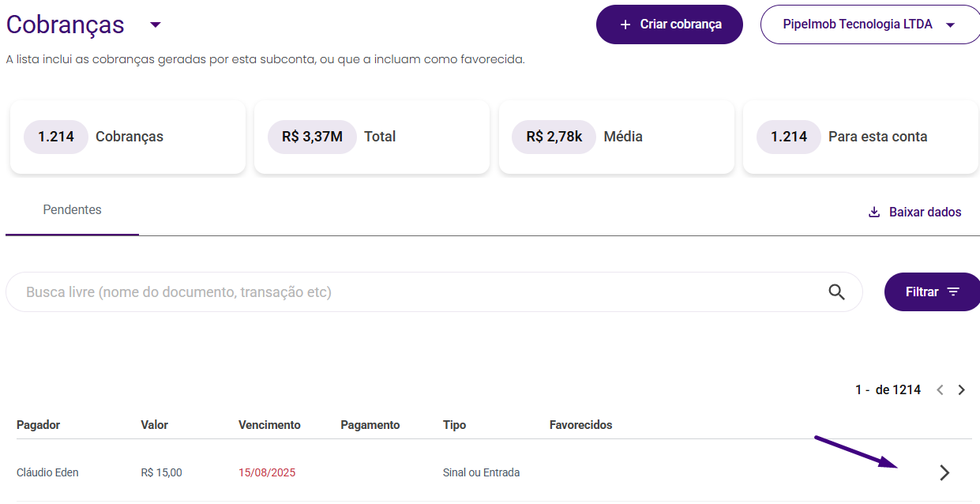This screenshot has height=504, width=980.
Task: Click the Criar cobrança button
Action: click(x=670, y=24)
